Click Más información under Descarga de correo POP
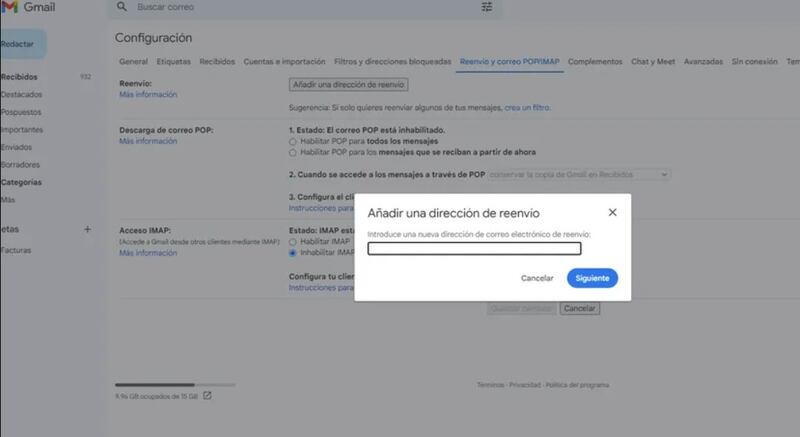Screen dimensions: 800x437 coord(148,141)
